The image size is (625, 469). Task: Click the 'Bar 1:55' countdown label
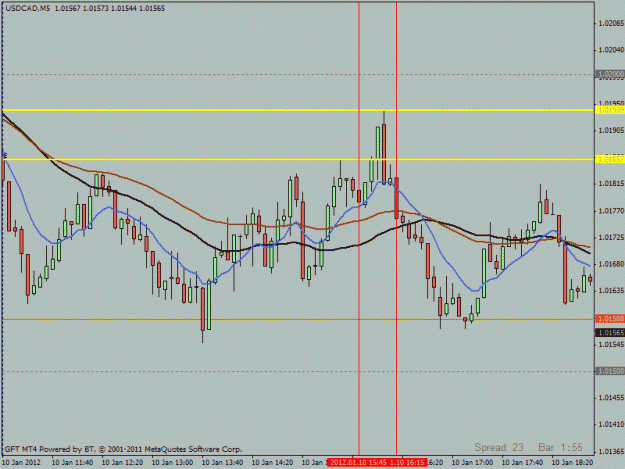click(560, 447)
